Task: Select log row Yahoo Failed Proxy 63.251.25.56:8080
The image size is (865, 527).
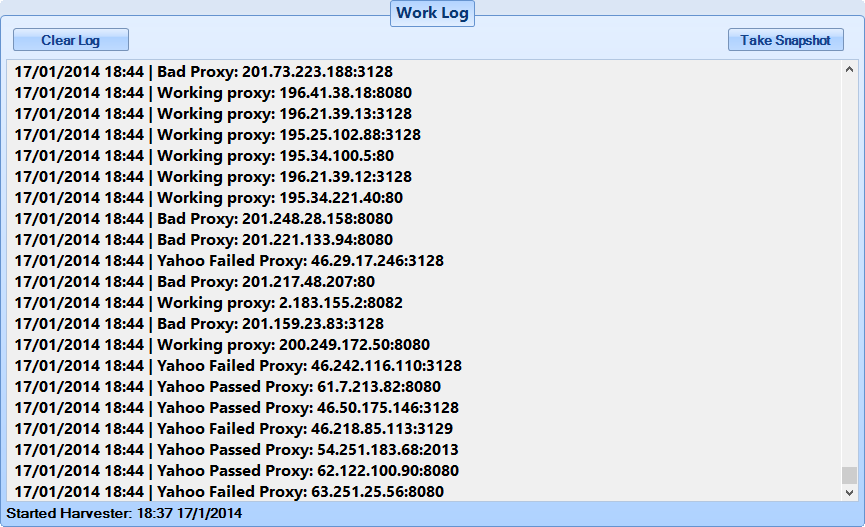Action: 229,491
